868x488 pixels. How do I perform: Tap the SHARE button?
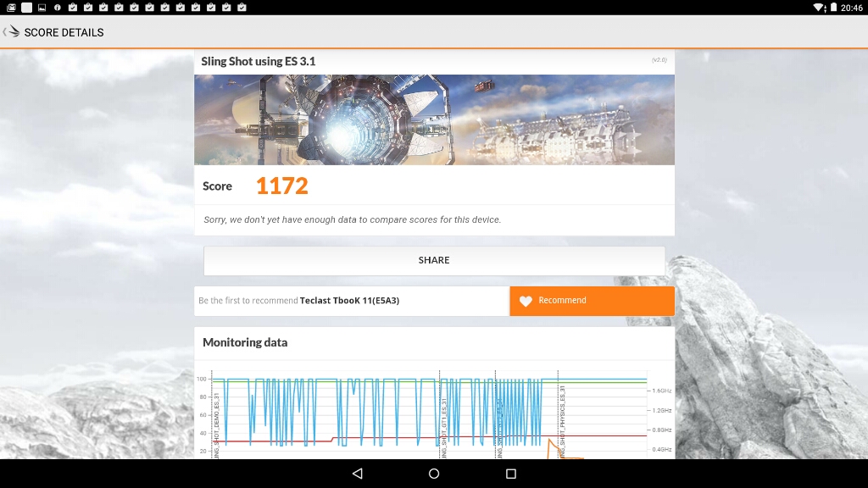[434, 261]
